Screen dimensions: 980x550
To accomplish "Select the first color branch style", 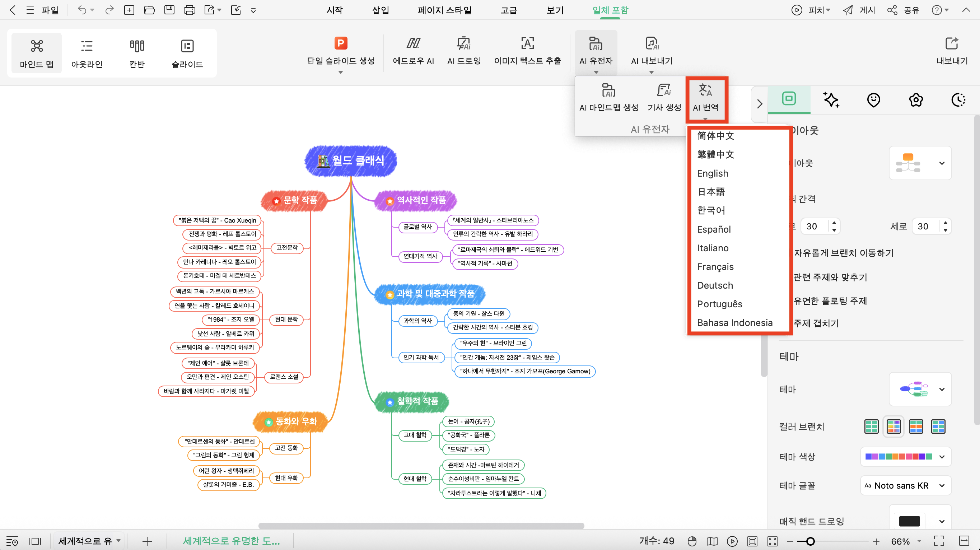I will point(871,427).
